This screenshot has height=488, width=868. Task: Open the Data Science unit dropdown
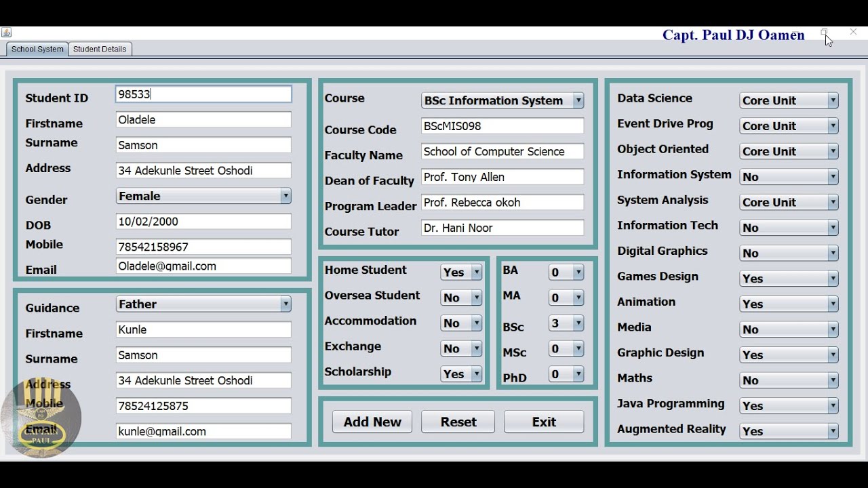pyautogui.click(x=789, y=100)
